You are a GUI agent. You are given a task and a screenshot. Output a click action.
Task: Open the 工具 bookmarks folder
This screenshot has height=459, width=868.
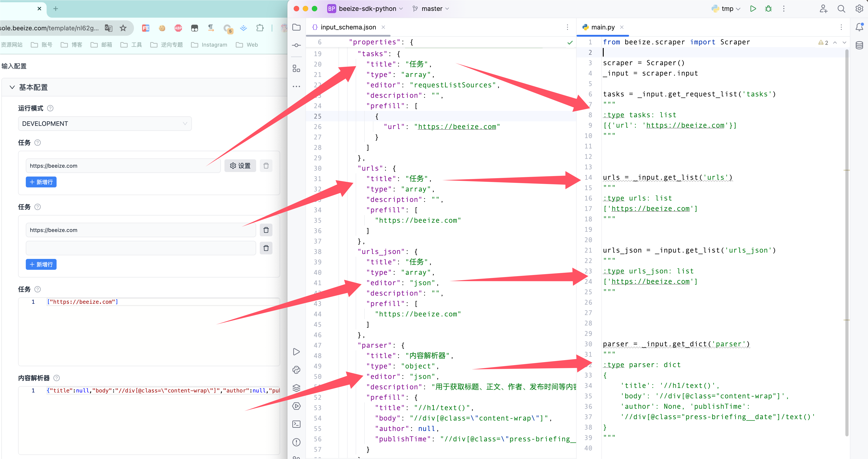pos(131,45)
